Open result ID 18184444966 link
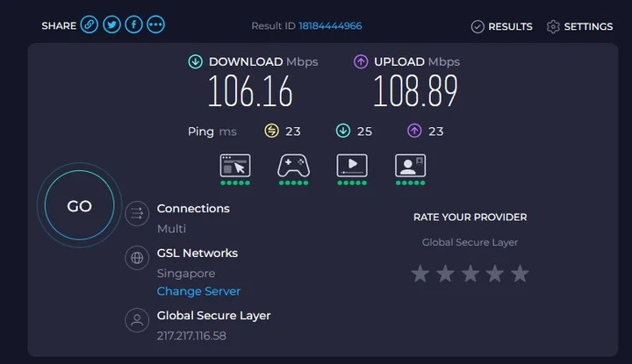Image resolution: width=632 pixels, height=364 pixels. (x=329, y=26)
